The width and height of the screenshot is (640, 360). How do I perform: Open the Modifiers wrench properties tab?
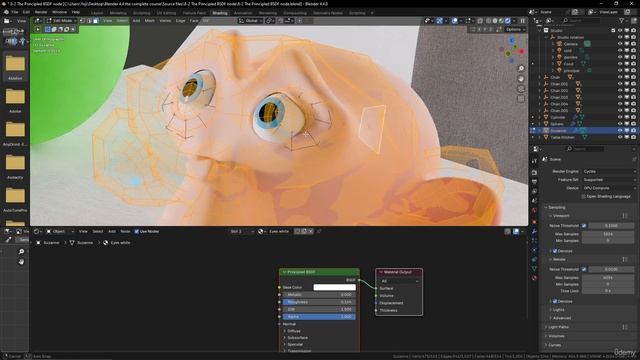[x=534, y=231]
